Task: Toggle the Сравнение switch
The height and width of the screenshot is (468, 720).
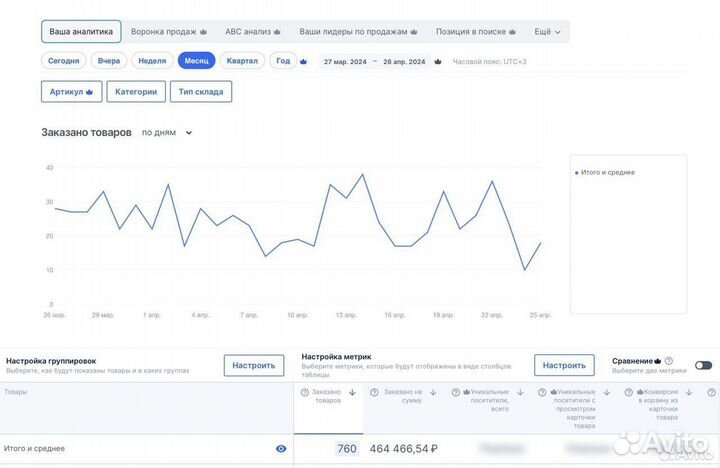Action: coord(704,365)
